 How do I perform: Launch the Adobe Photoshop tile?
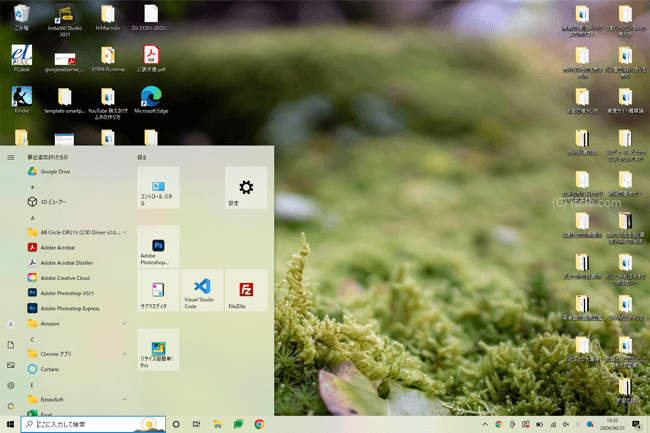(x=158, y=247)
